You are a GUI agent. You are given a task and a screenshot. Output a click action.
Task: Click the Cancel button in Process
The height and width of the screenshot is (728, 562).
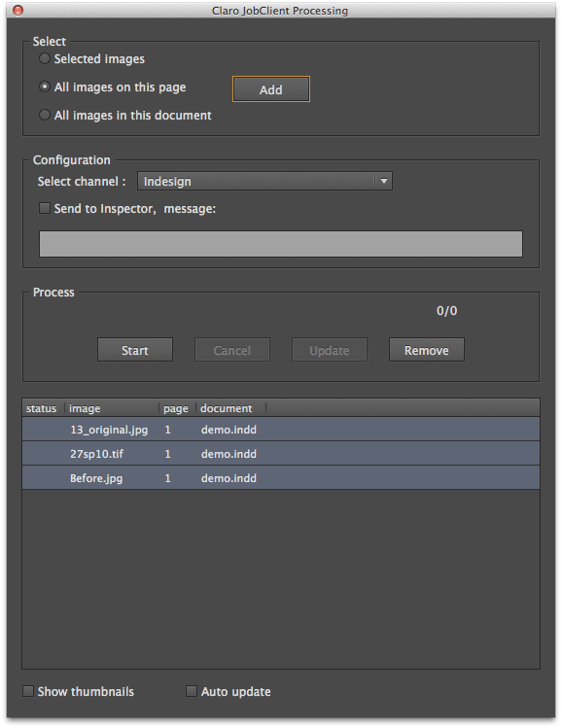point(231,350)
